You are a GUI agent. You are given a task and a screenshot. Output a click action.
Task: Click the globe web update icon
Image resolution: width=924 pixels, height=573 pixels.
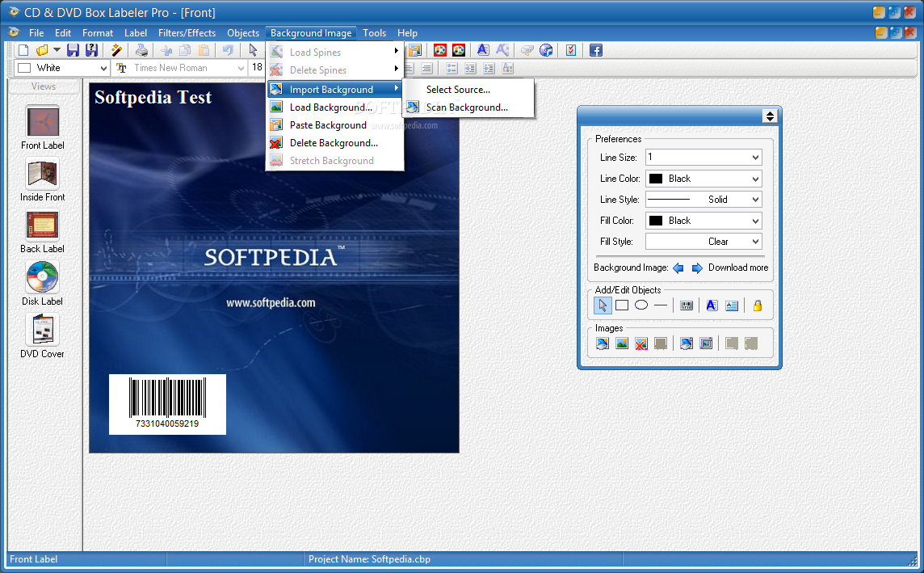[x=546, y=51]
